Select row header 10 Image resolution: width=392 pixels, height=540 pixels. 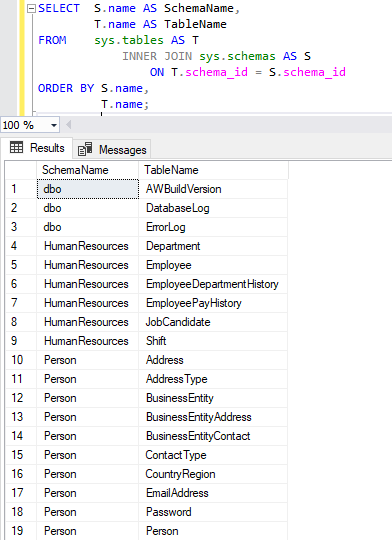click(21, 360)
